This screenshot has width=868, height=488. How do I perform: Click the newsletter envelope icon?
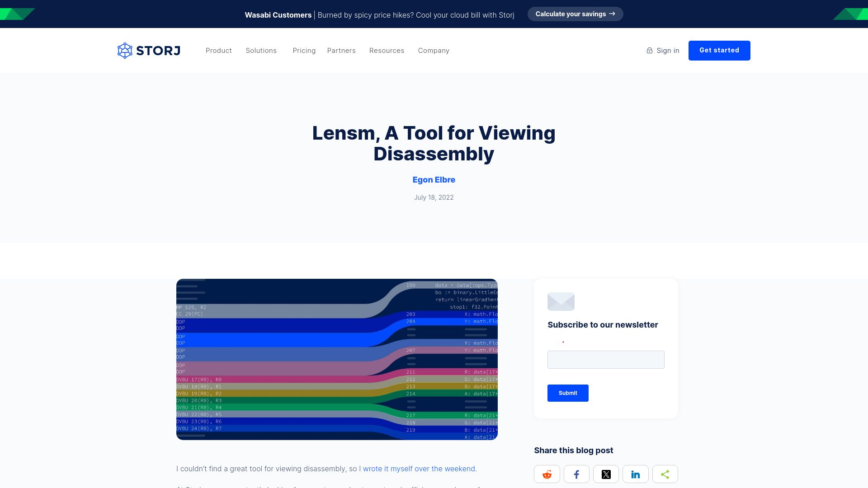[x=561, y=301]
